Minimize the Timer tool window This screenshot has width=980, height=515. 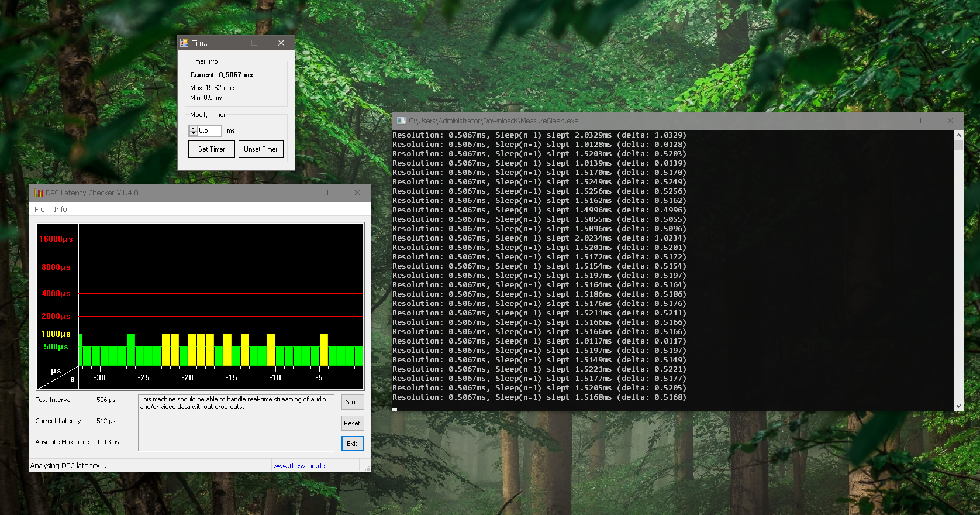(x=228, y=43)
